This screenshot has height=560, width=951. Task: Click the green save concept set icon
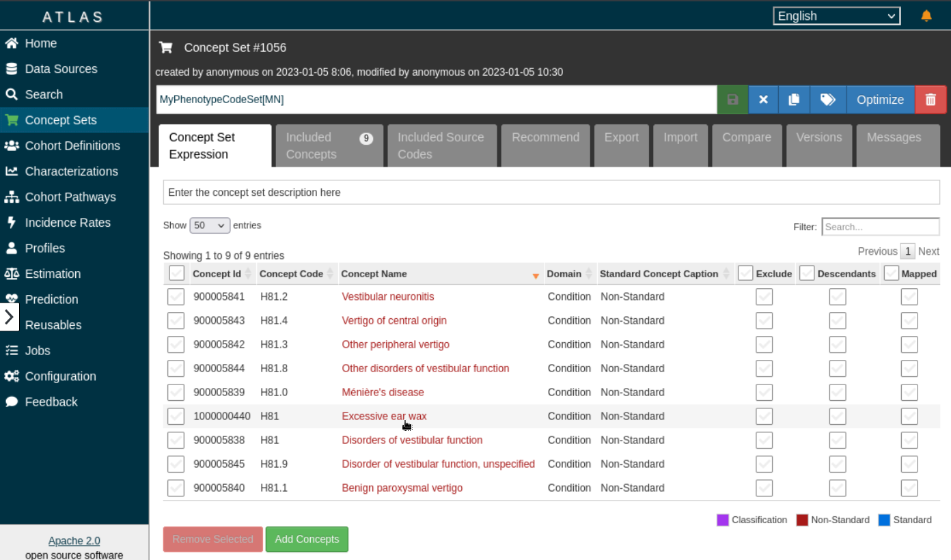[x=732, y=100]
